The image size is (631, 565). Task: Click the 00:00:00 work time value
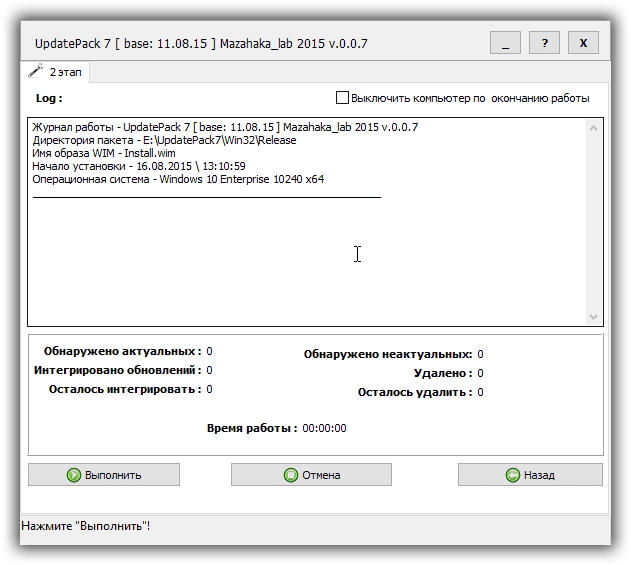tap(324, 428)
